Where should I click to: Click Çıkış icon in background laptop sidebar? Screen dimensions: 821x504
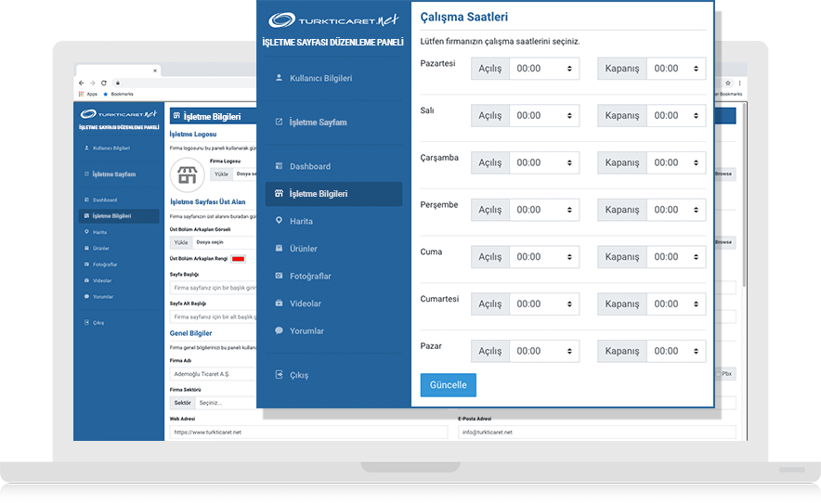86,322
